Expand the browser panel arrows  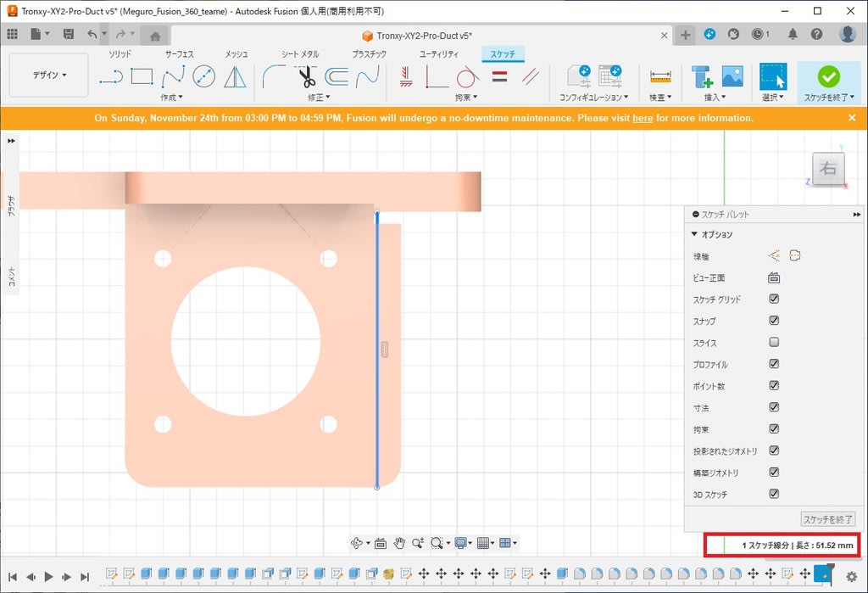pos(11,141)
